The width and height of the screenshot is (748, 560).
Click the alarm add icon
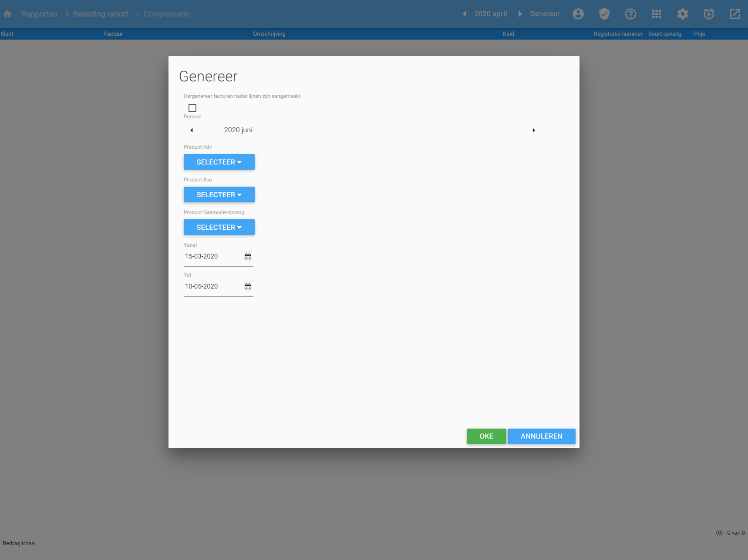(709, 14)
